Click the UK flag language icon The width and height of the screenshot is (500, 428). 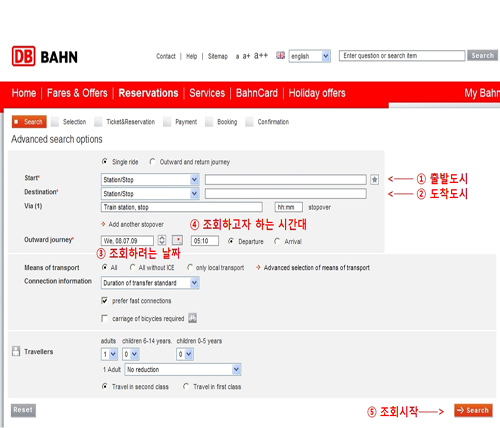280,55
